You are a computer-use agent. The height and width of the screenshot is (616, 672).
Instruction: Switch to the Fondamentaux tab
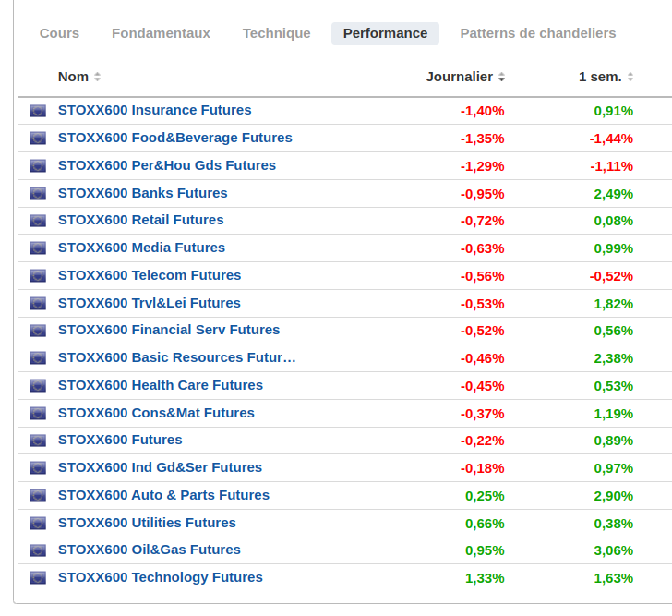[161, 33]
